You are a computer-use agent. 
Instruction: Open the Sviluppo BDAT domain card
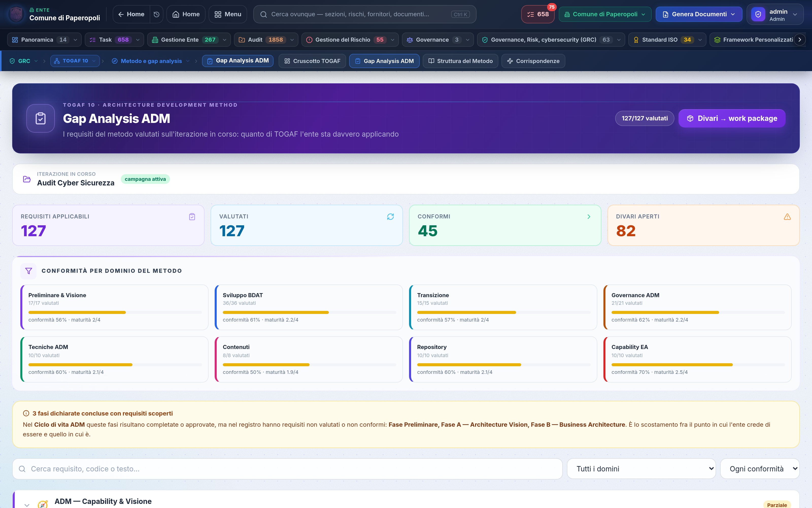point(309,307)
